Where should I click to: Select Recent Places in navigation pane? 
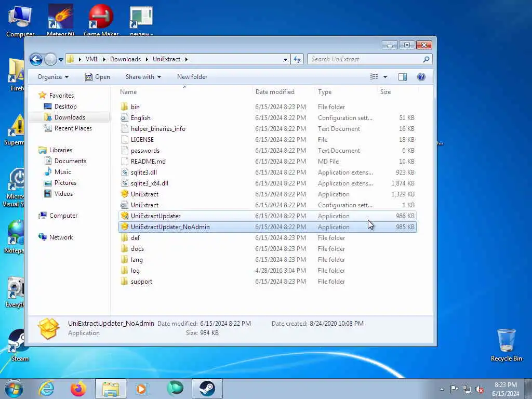(x=73, y=128)
